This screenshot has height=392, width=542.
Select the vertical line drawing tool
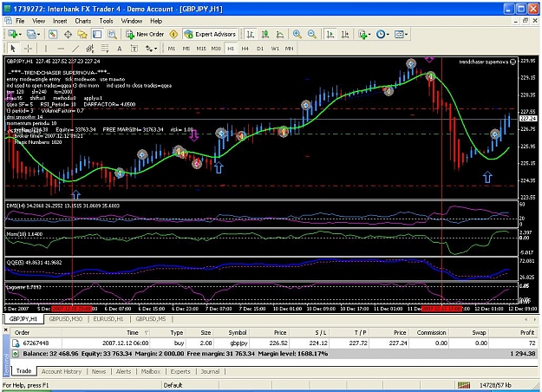pyautogui.click(x=45, y=49)
